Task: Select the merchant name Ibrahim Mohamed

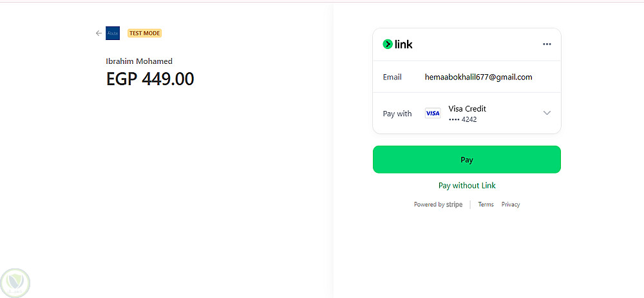Action: point(139,61)
